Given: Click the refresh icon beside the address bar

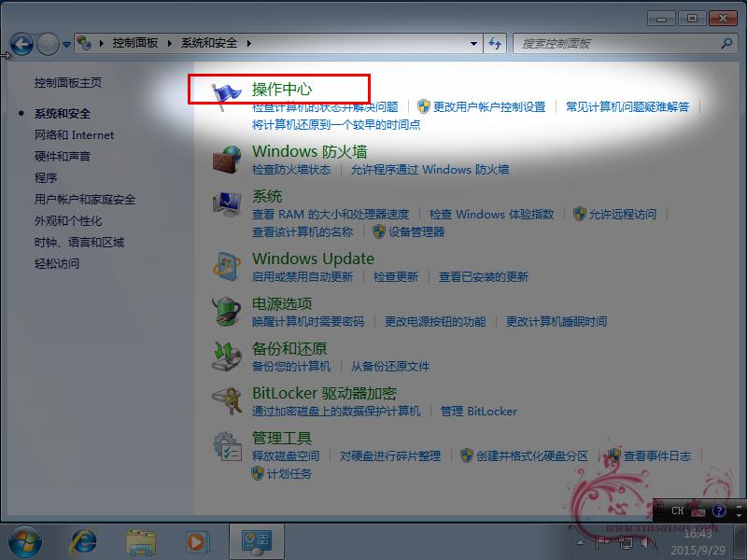Looking at the screenshot, I should click(494, 43).
